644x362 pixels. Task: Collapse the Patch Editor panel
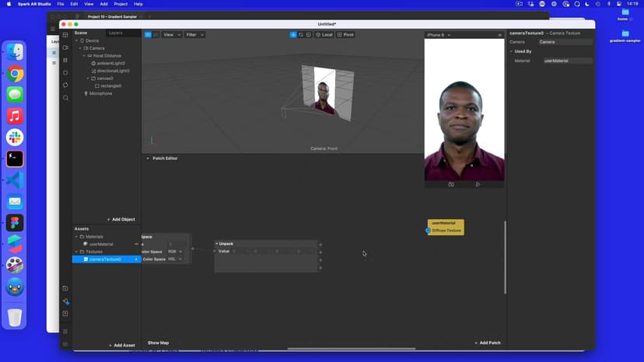148,158
